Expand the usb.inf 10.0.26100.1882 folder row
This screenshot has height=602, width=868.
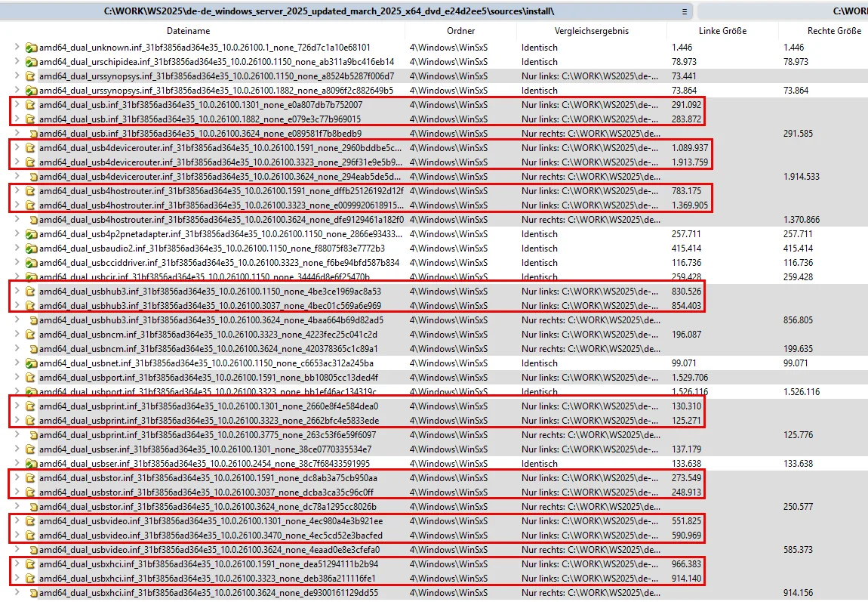[x=17, y=119]
